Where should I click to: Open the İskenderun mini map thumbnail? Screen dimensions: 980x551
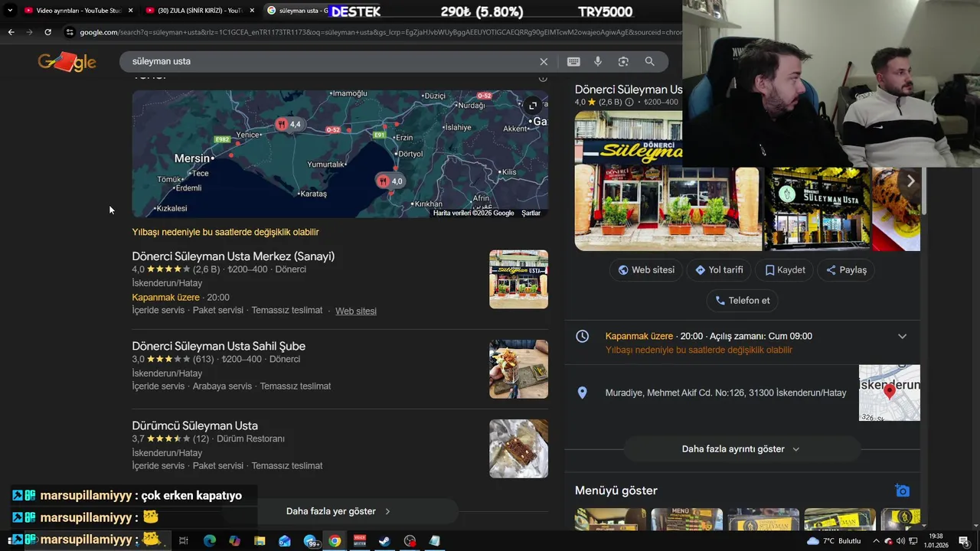[889, 393]
